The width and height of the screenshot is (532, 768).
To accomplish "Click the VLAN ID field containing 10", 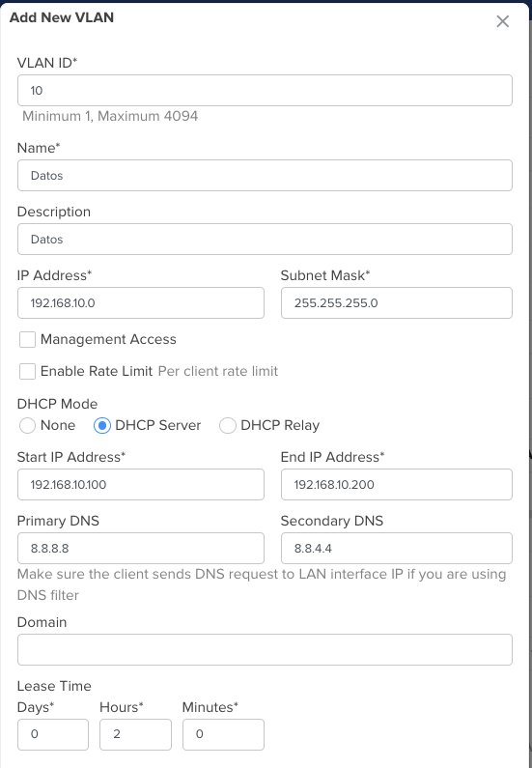I will coord(265,90).
